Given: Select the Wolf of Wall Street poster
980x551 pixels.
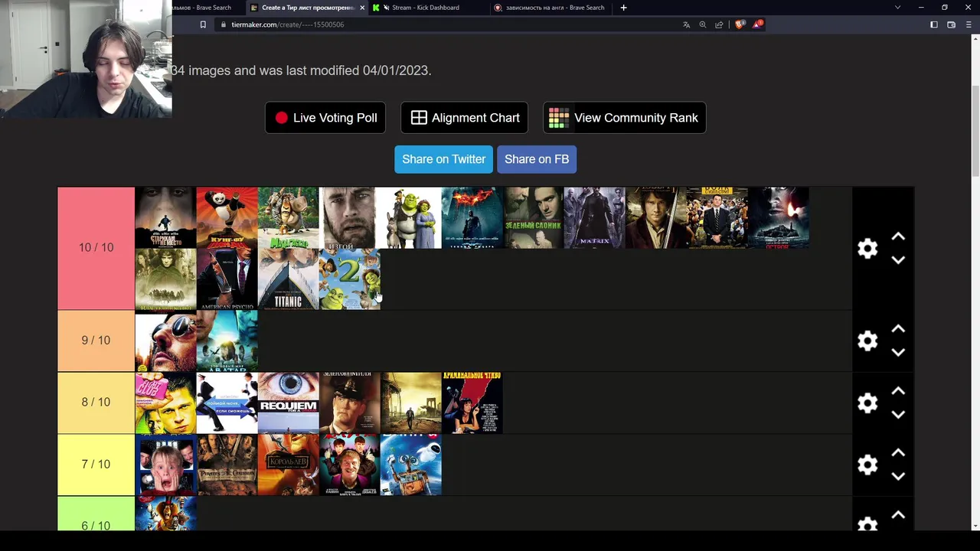Looking at the screenshot, I should pyautogui.click(x=717, y=217).
